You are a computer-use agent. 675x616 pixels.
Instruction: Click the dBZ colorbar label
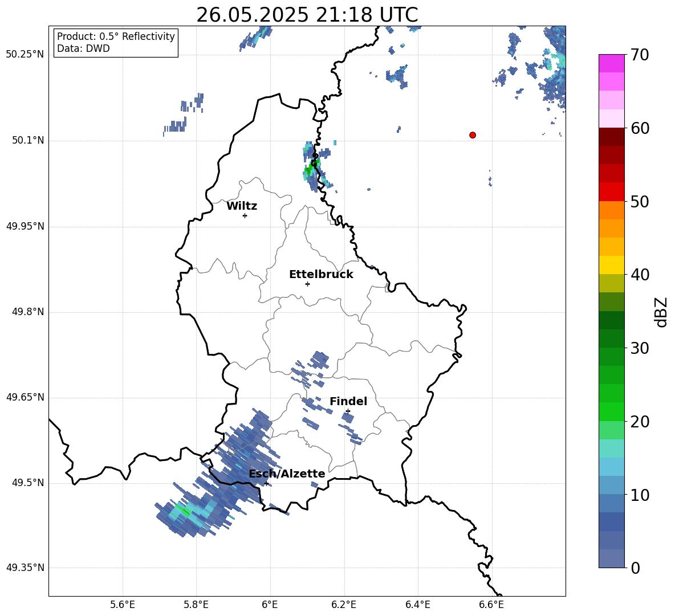(662, 312)
